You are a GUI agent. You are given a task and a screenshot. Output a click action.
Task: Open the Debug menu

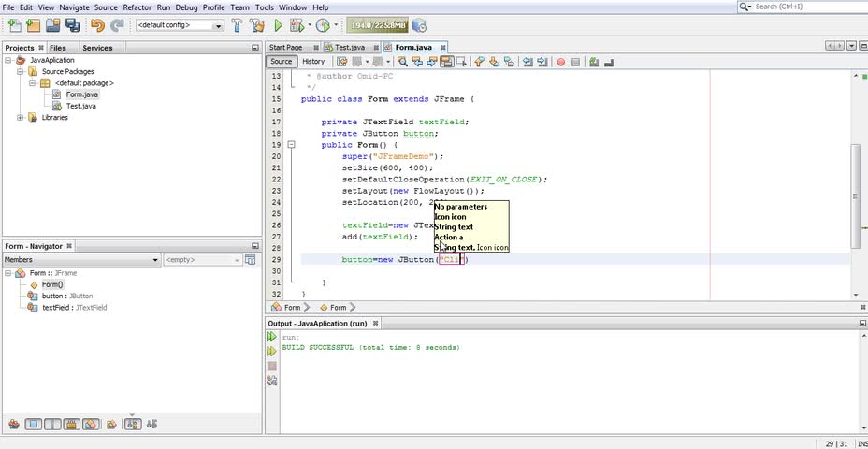[x=186, y=7]
